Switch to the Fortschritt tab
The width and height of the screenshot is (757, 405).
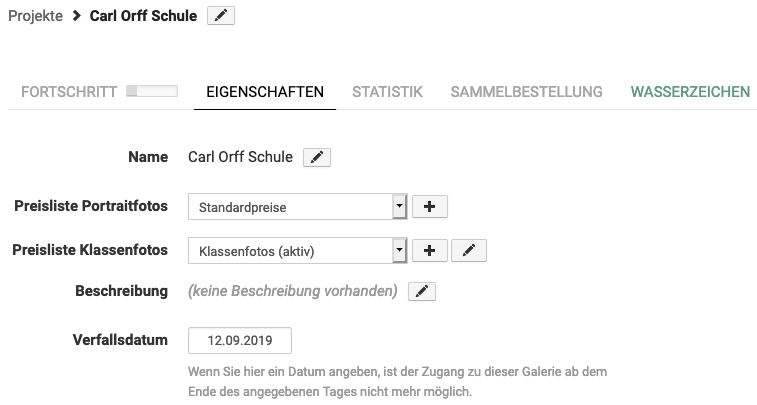click(69, 92)
